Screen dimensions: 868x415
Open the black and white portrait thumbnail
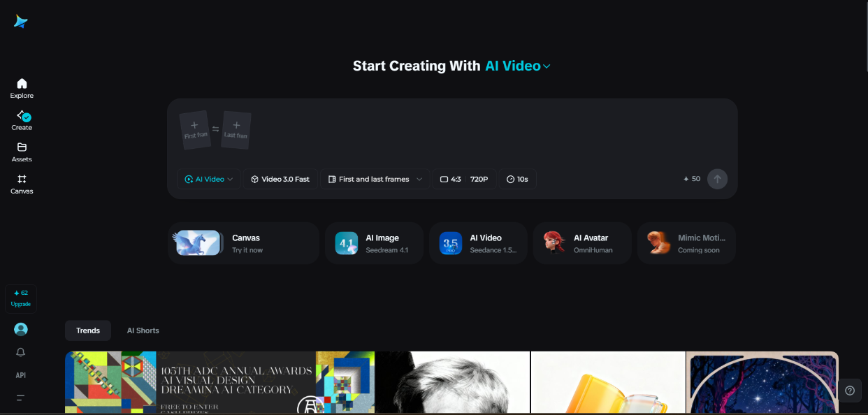453,382
